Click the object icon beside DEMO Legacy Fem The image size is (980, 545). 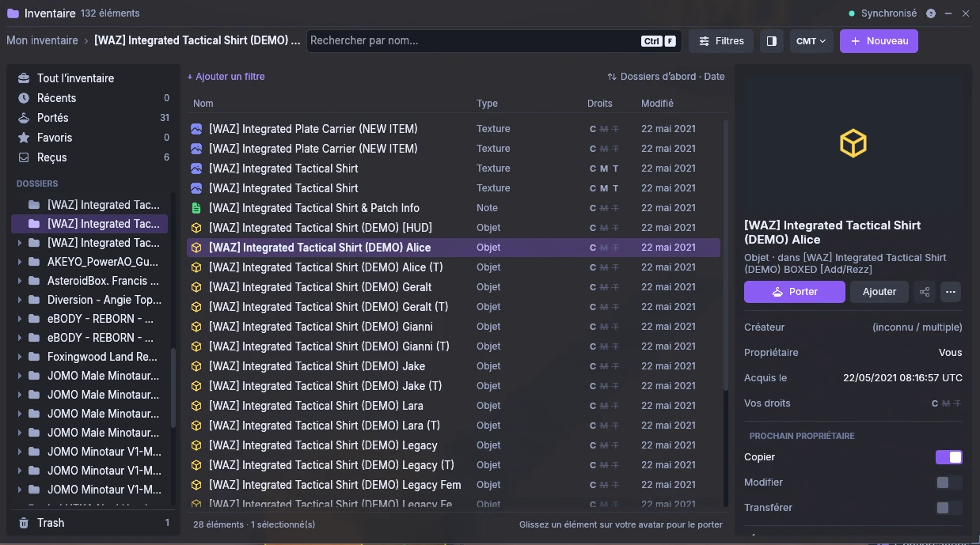coord(196,485)
